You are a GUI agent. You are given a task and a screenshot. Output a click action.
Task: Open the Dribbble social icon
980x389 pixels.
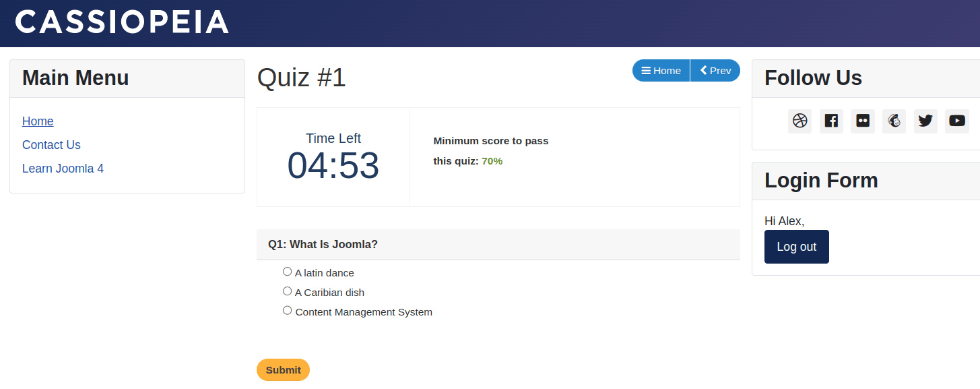click(799, 121)
